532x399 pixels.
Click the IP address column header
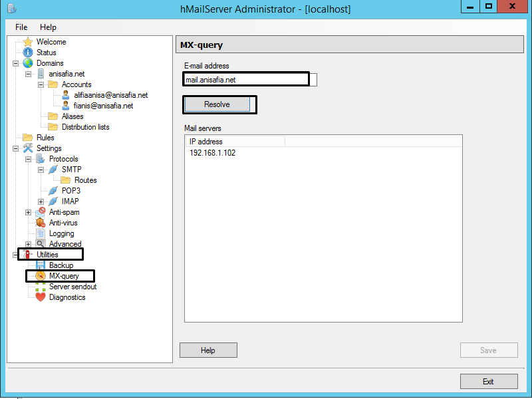tap(235, 142)
